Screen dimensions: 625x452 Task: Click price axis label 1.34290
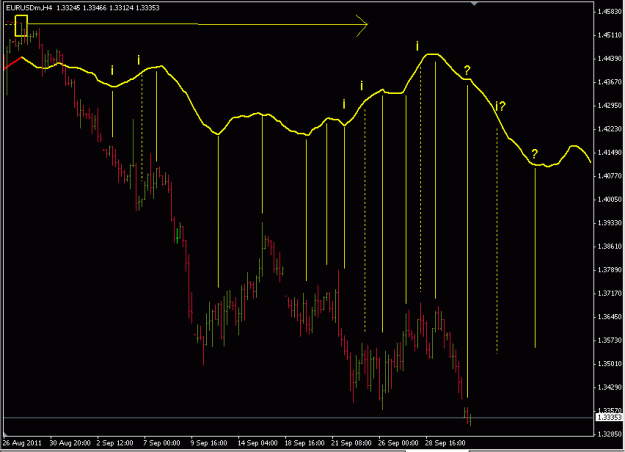click(x=609, y=387)
